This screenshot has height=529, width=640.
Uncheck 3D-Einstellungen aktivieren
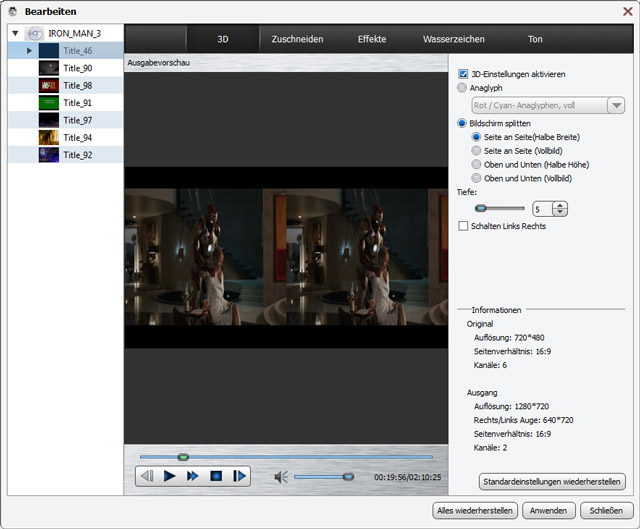[x=463, y=74]
